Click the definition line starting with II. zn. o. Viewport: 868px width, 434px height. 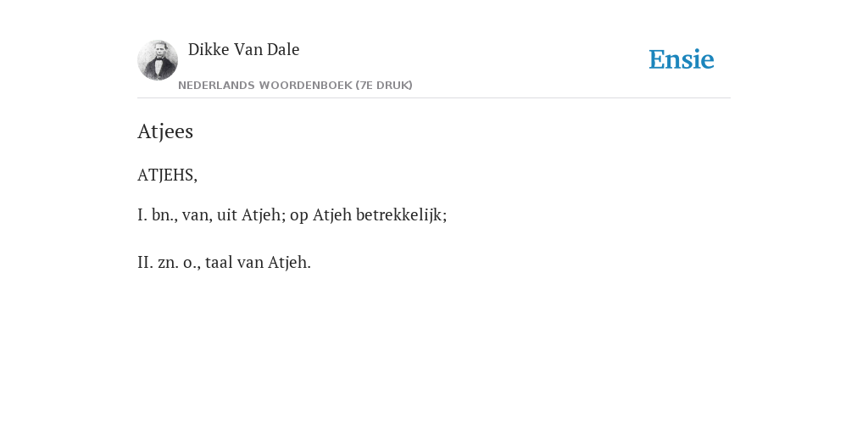(x=224, y=262)
